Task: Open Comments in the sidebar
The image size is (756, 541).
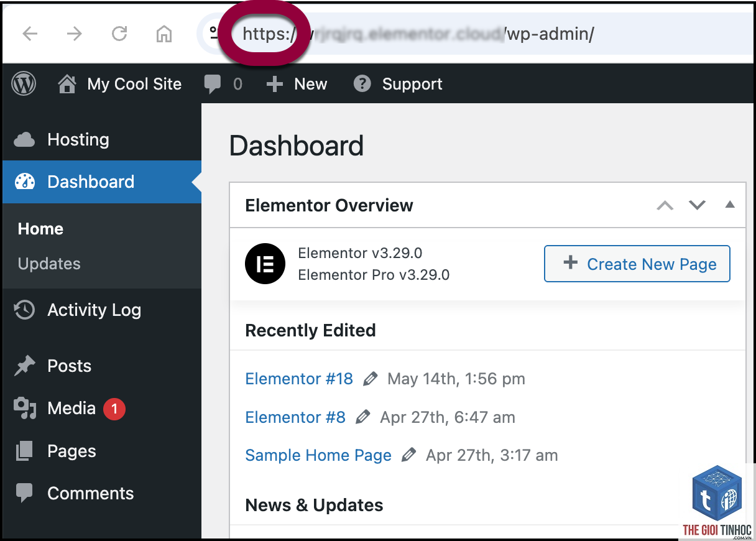Action: [x=101, y=493]
